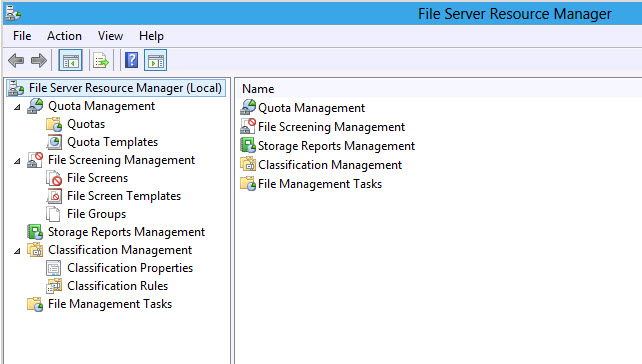
Task: Select Storage Reports Management text in right pane
Action: (x=337, y=146)
